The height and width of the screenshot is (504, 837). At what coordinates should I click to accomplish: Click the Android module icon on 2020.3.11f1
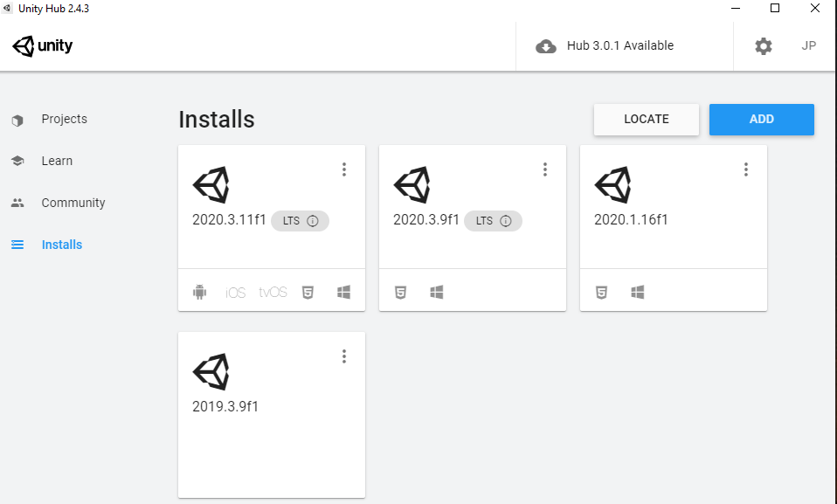click(199, 293)
